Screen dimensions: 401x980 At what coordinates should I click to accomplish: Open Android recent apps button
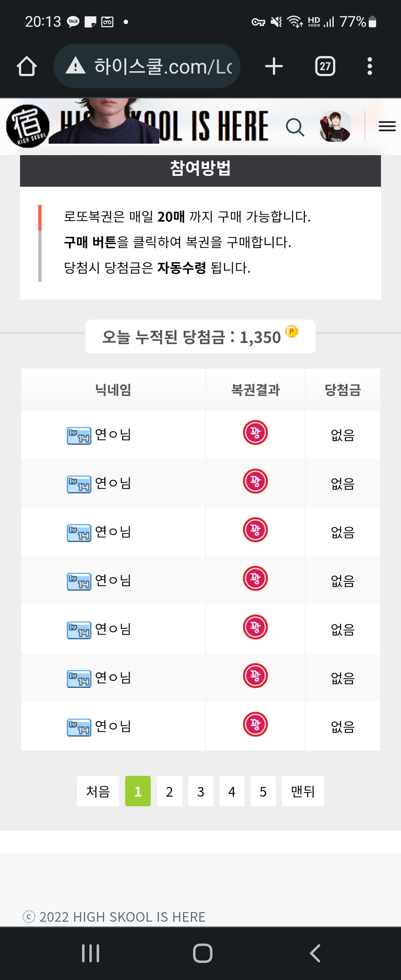[x=91, y=953]
